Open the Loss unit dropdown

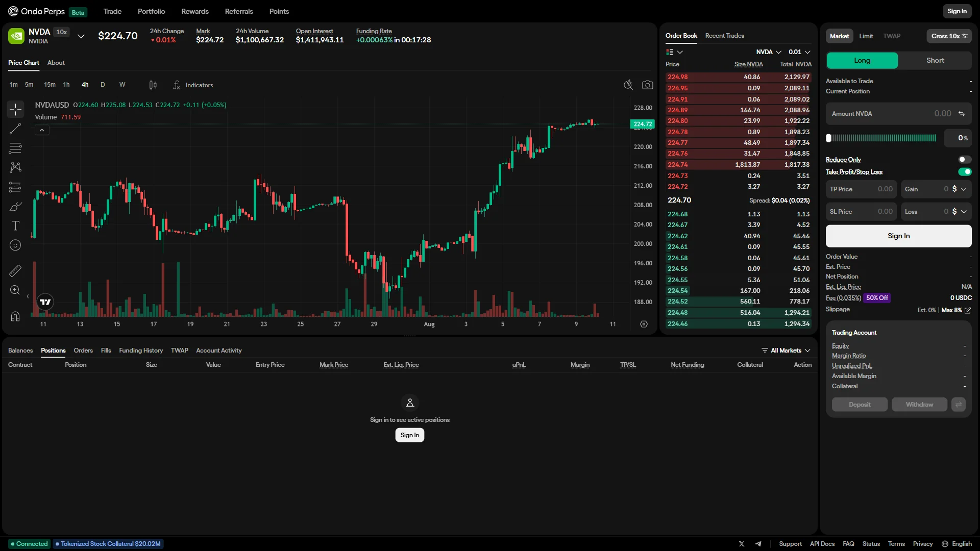point(959,212)
